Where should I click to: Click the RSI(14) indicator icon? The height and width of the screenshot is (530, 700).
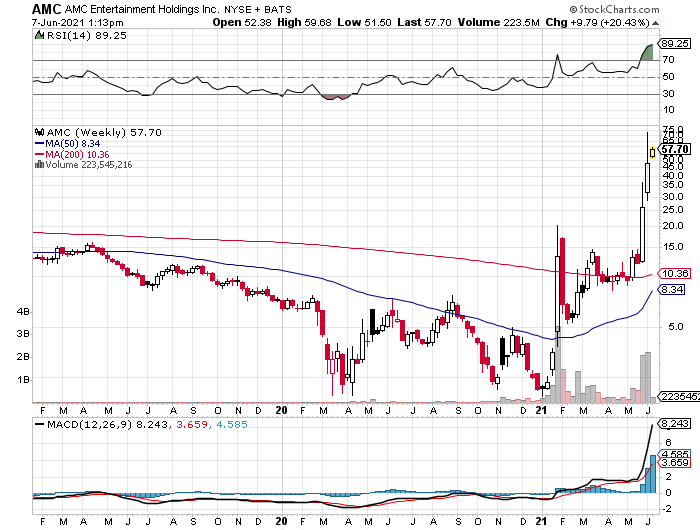point(39,35)
